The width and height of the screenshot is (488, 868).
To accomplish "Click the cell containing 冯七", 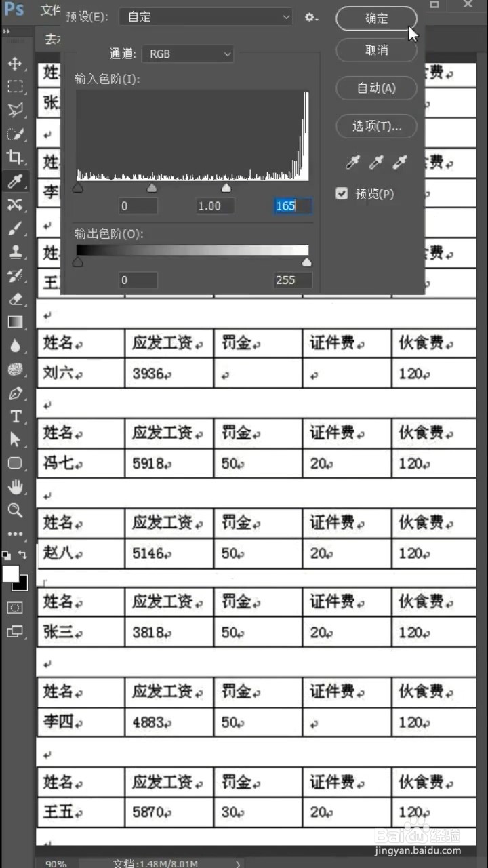I will coord(81,464).
